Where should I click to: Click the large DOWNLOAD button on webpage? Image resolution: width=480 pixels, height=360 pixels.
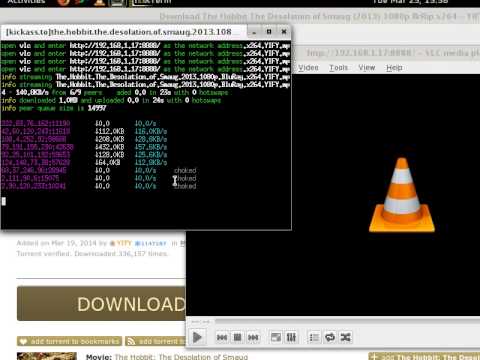(101, 304)
